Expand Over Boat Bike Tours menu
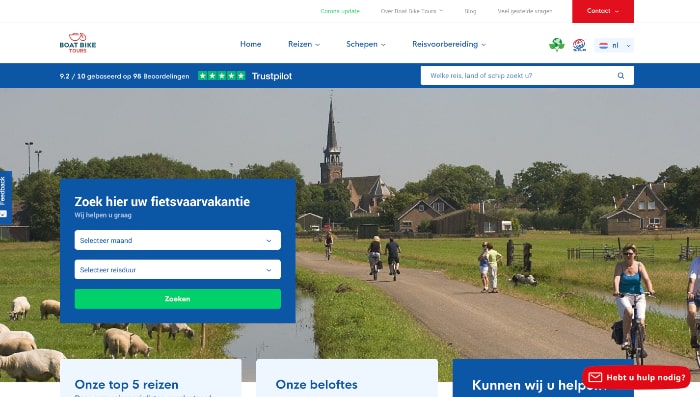Image resolution: width=700 pixels, height=397 pixels. point(412,11)
